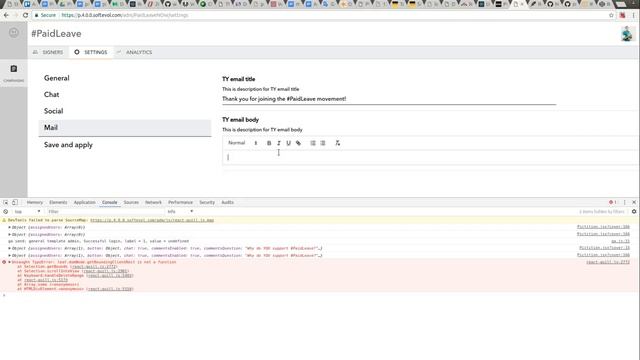The image size is (640, 360).
Task: Select the Mail settings section
Action: (125, 128)
